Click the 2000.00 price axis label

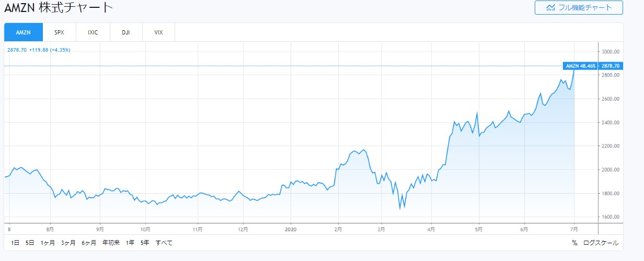pos(611,170)
